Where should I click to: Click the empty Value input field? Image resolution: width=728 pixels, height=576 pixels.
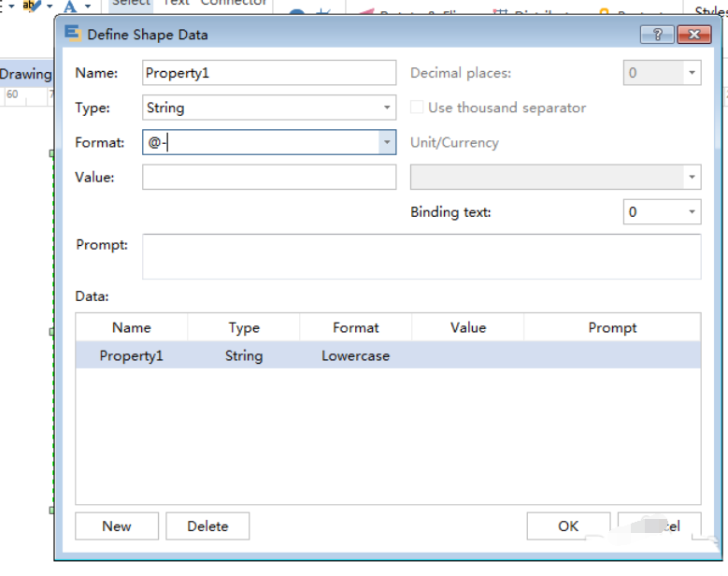click(x=269, y=177)
